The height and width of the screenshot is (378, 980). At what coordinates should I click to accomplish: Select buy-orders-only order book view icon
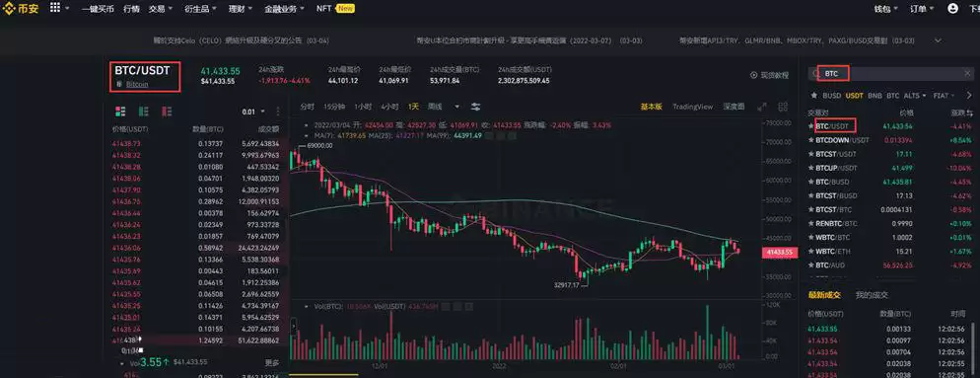(143, 112)
